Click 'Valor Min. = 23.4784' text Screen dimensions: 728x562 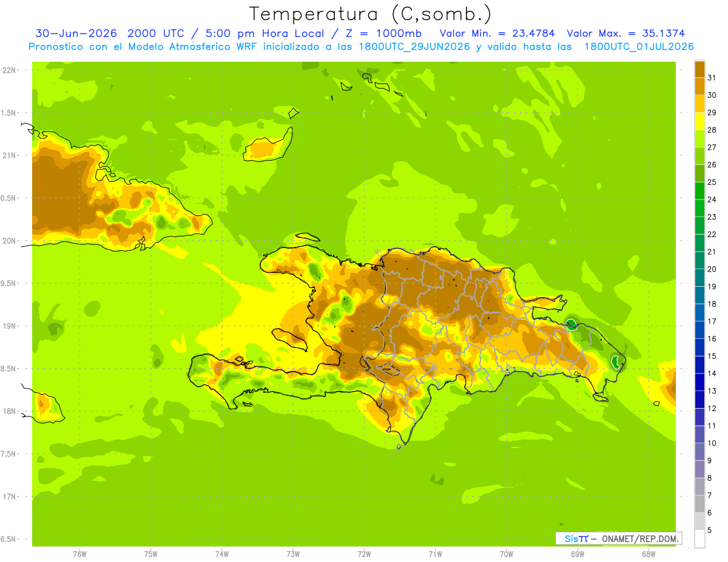tap(497, 33)
